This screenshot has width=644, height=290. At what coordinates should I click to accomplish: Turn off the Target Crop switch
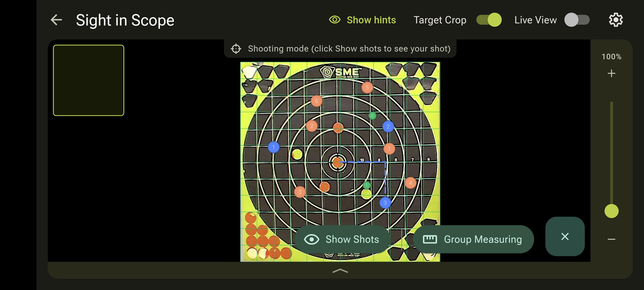tap(489, 20)
